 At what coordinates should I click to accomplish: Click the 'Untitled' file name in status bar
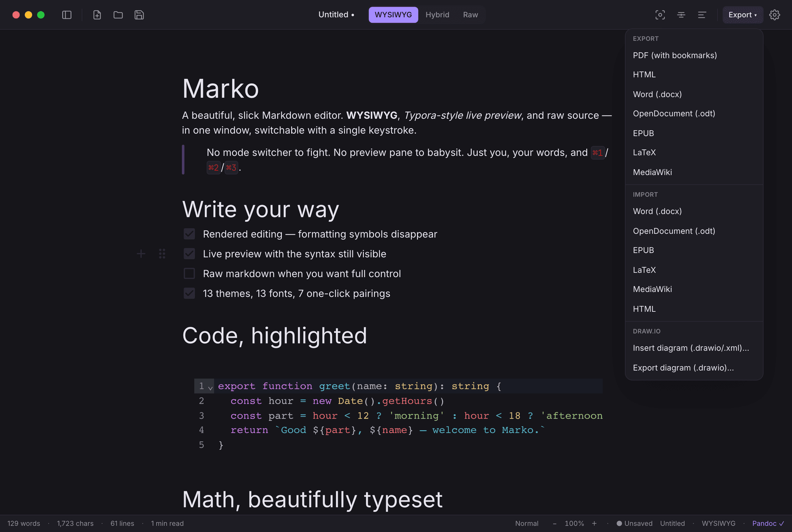point(672,523)
